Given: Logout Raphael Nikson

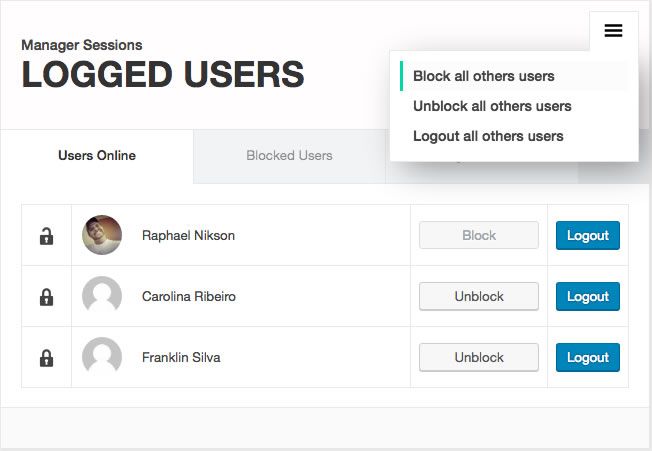Looking at the screenshot, I should tap(588, 236).
